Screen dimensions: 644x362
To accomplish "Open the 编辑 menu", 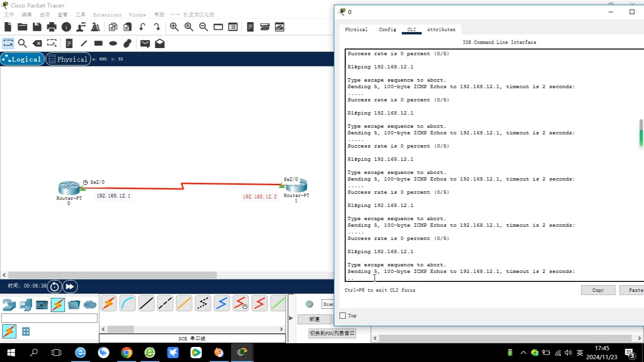I will point(26,15).
